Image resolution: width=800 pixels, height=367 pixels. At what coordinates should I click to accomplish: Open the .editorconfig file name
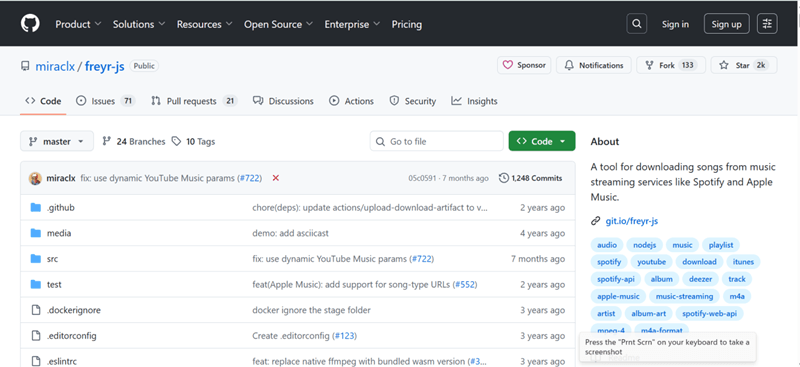pos(71,336)
